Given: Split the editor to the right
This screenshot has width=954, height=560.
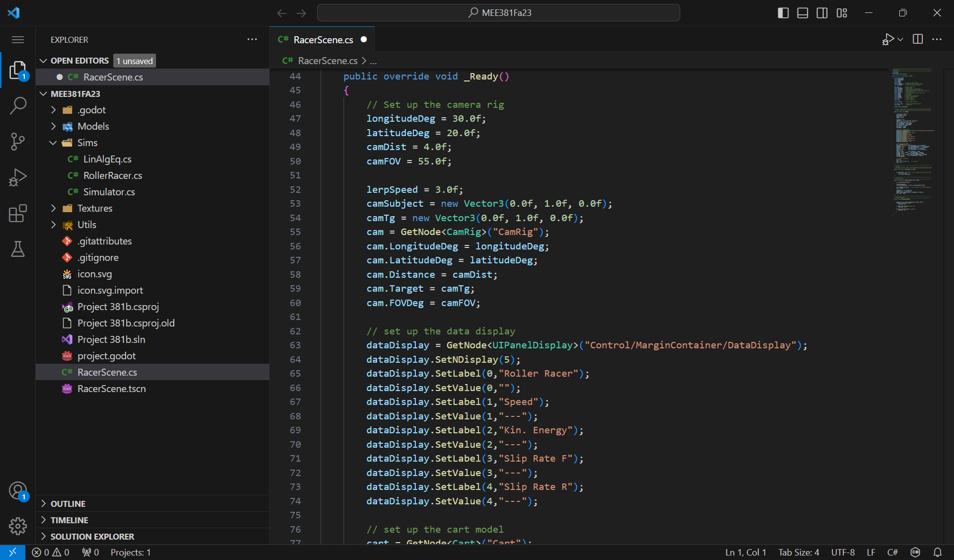Looking at the screenshot, I should pos(918,39).
